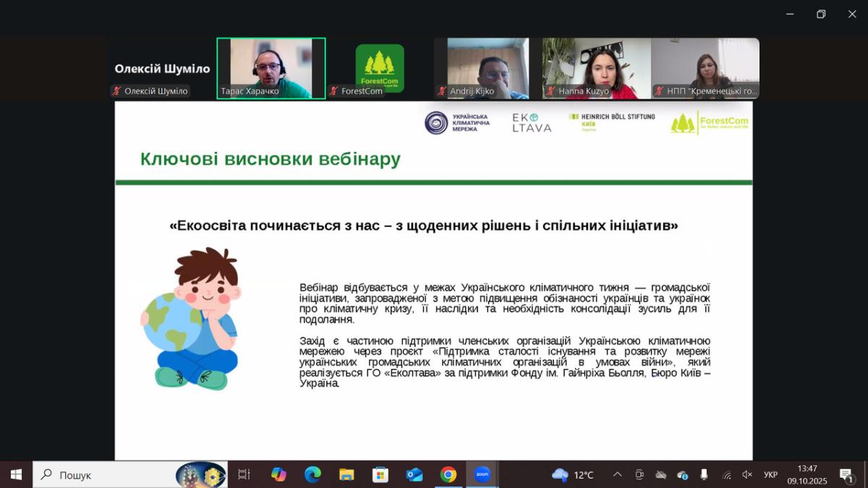868x488 pixels.
Task: Open weather widget showing 12°C
Action: pyautogui.click(x=573, y=474)
